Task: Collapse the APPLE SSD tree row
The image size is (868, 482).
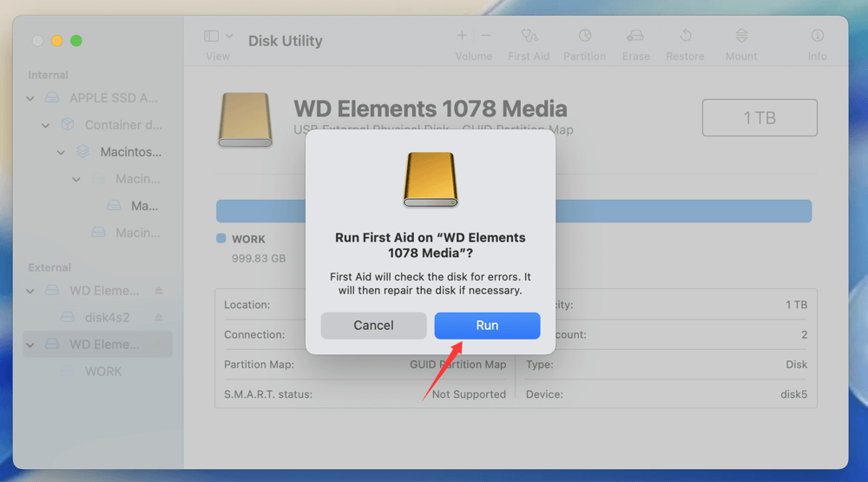Action: (x=30, y=99)
